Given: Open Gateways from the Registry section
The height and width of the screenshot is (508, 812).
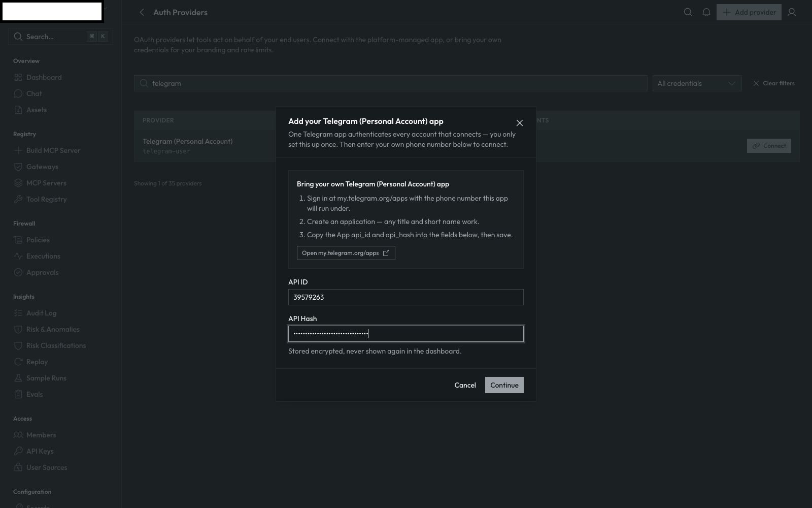Looking at the screenshot, I should pos(42,167).
